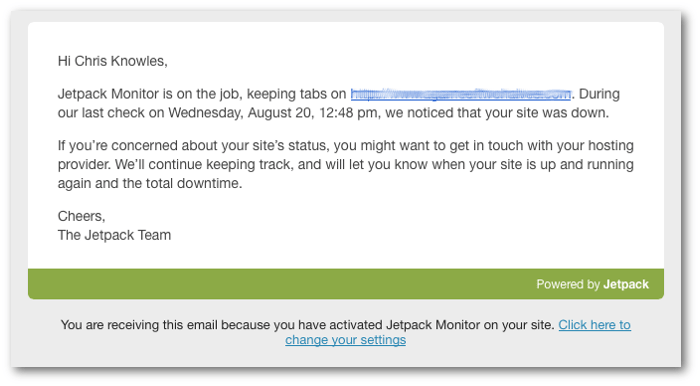700x386 pixels.
Task: Click the 'Click here to' settings link
Action: tap(594, 325)
